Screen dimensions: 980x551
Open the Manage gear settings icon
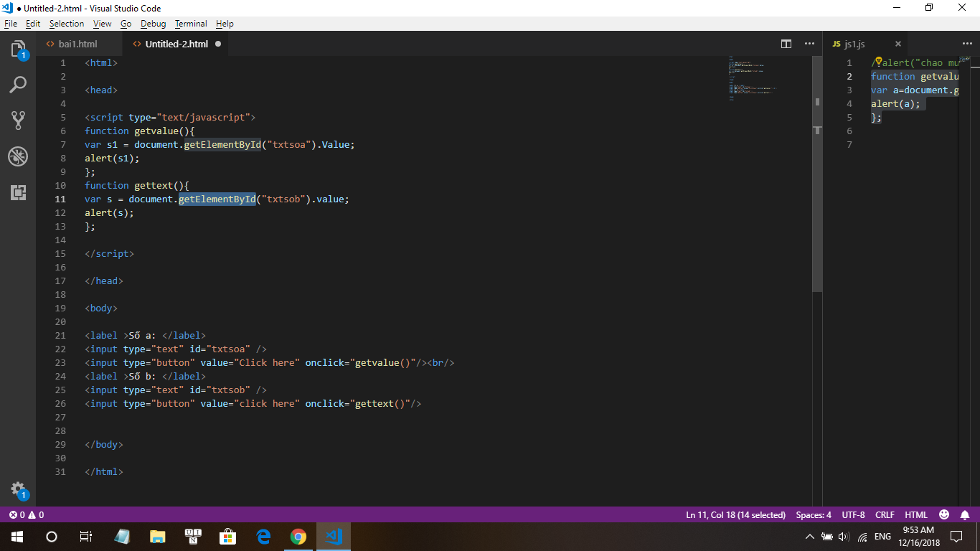(18, 489)
